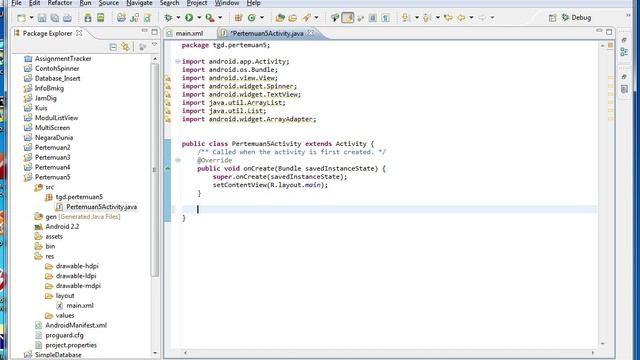The image size is (640, 360).
Task: Click the Outline view icon in right trim
Action: click(624, 52)
